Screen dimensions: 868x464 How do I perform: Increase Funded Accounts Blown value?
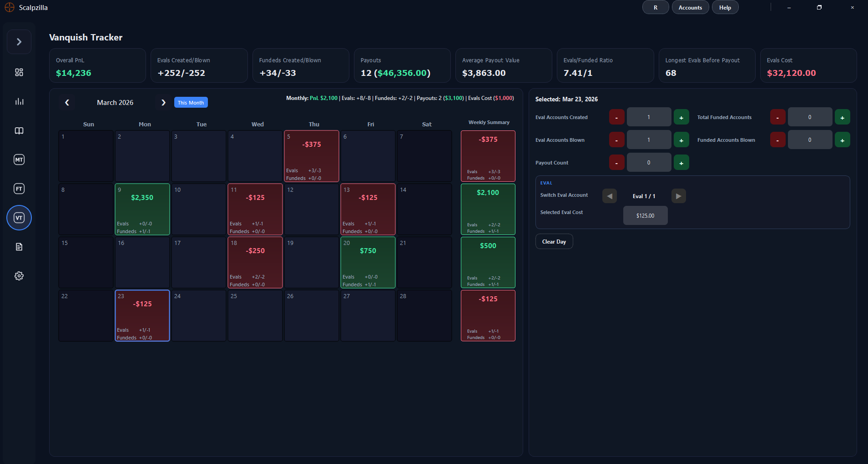click(842, 140)
